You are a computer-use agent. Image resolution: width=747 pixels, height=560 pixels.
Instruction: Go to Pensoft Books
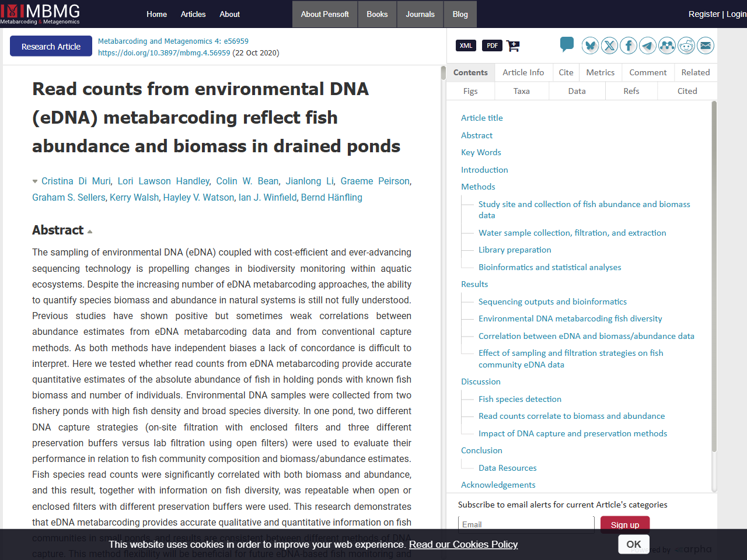377,14
